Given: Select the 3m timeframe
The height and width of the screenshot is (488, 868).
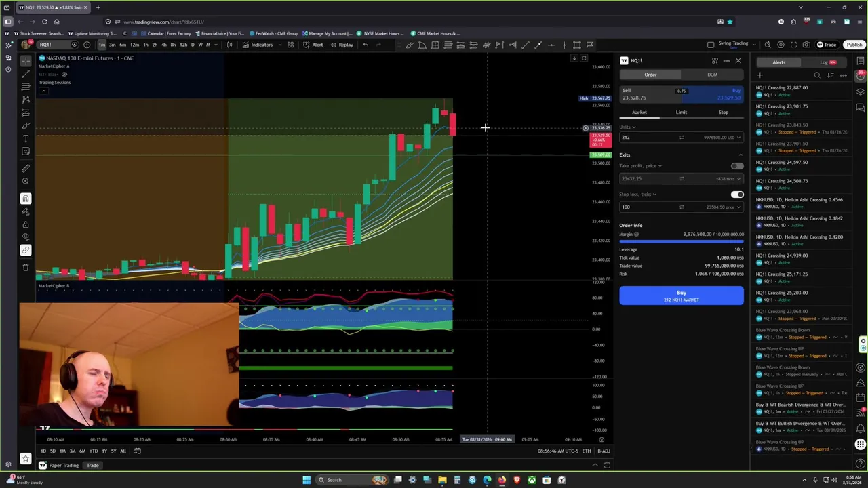Looking at the screenshot, I should coord(112,45).
